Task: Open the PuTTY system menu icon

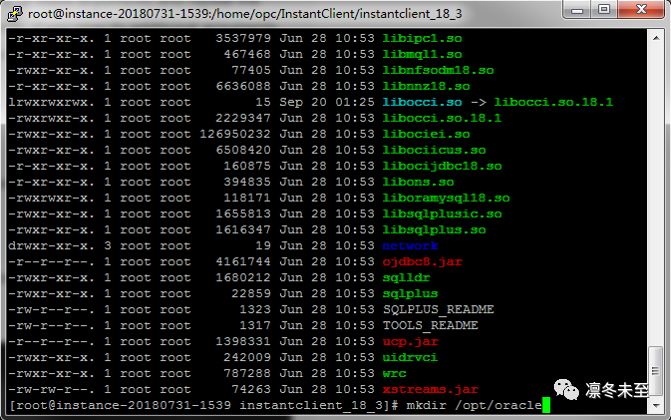Action: (15, 13)
